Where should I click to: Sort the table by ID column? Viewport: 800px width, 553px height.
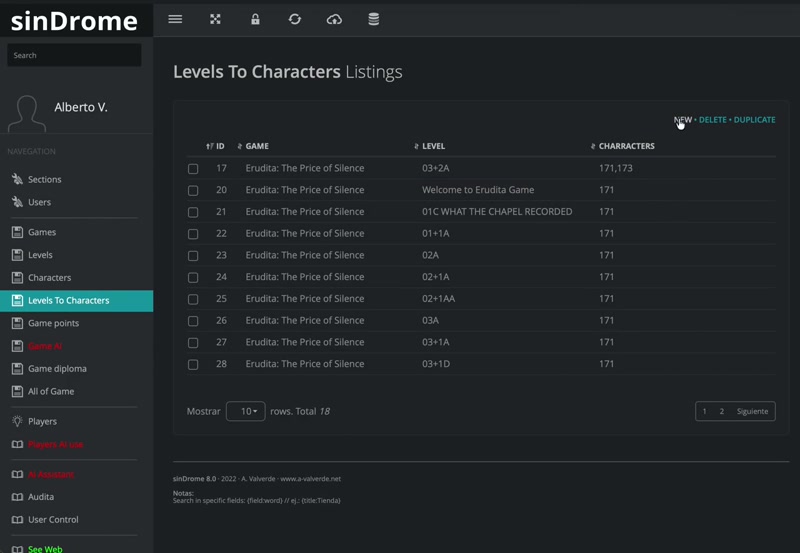click(x=215, y=146)
